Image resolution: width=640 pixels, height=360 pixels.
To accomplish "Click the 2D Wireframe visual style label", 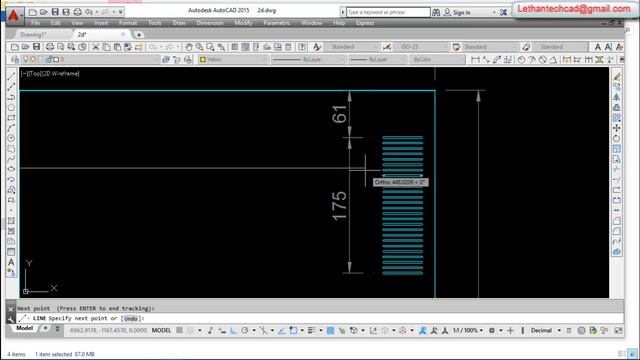I will (x=60, y=73).
